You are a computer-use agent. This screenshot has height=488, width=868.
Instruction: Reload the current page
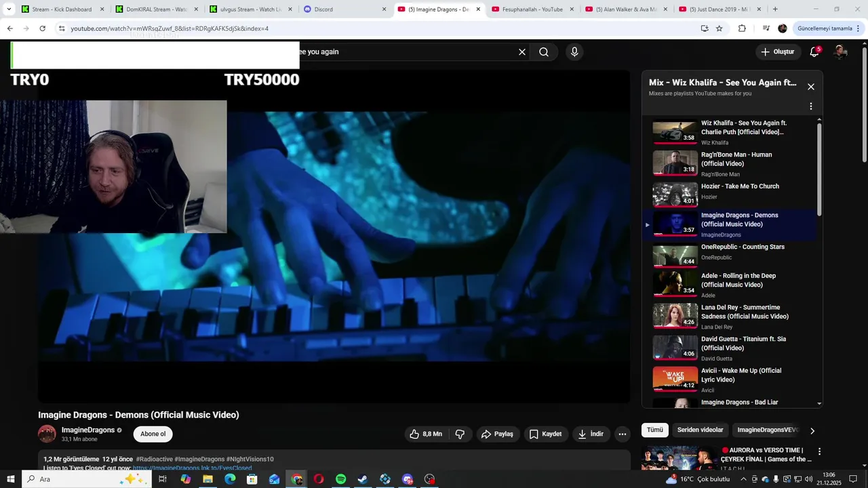point(42,28)
